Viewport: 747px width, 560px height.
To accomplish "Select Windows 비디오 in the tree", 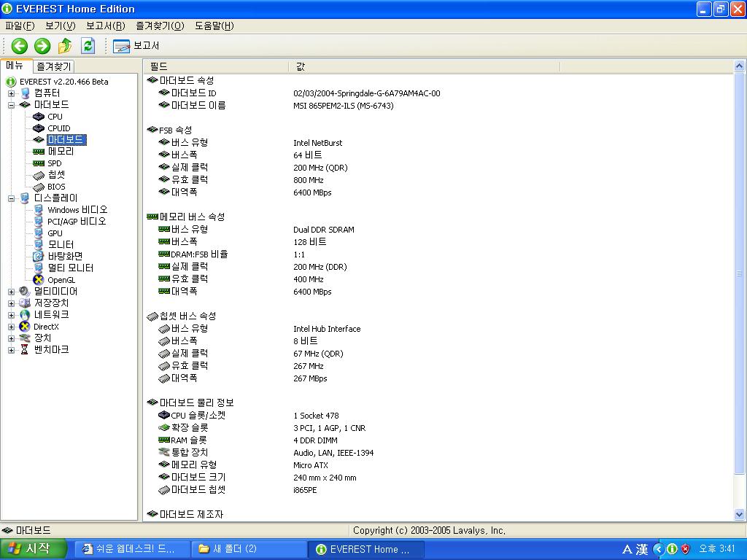I will (x=77, y=210).
